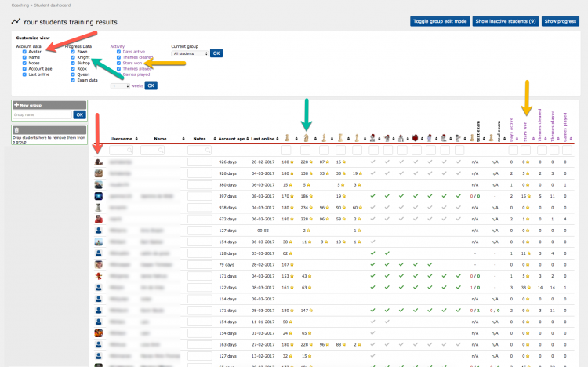Open the weeks number dropdown
Image resolution: width=588 pixels, height=367 pixels.
pos(120,86)
